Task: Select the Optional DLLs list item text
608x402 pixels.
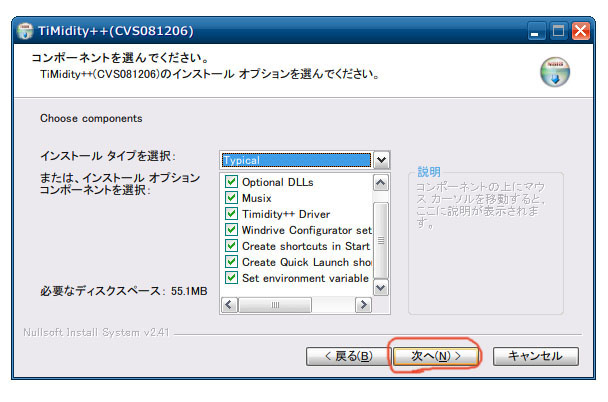Action: click(278, 182)
